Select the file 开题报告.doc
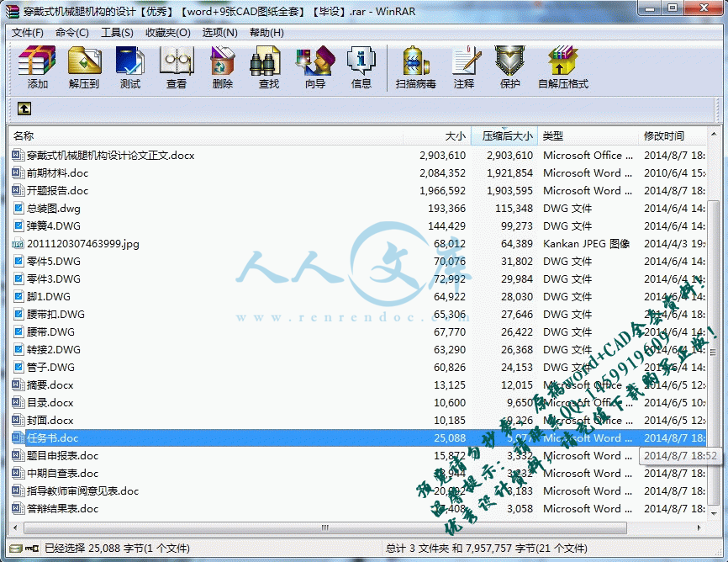 (57, 191)
